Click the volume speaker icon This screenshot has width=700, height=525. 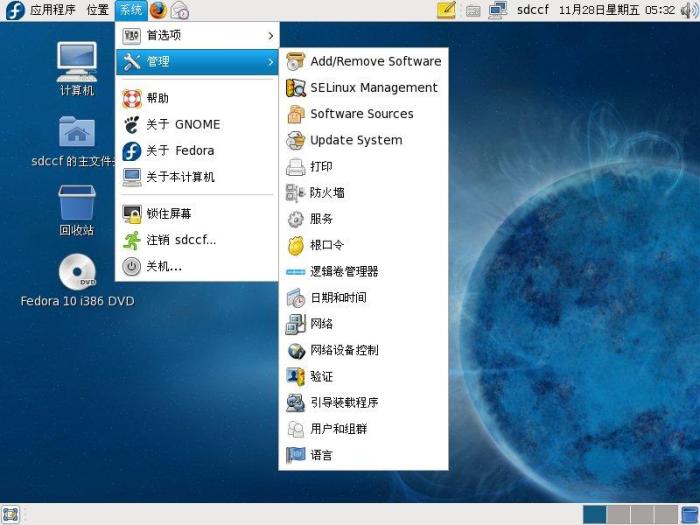coord(689,10)
